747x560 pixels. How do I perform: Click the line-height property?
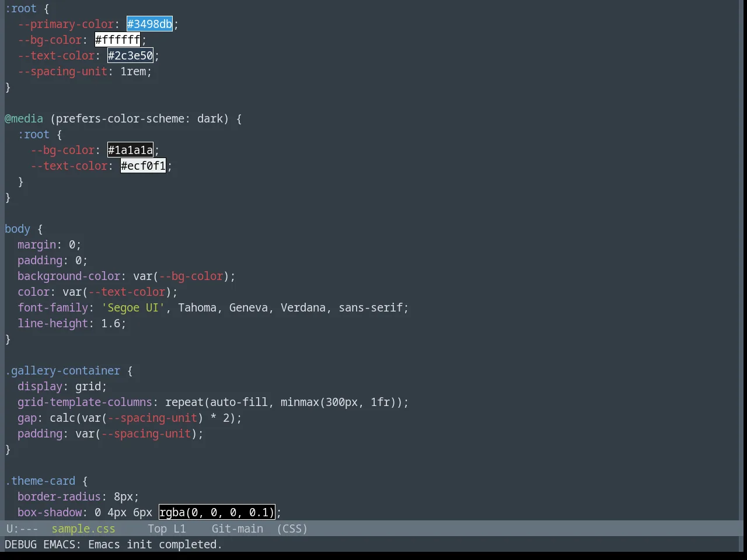pos(53,323)
